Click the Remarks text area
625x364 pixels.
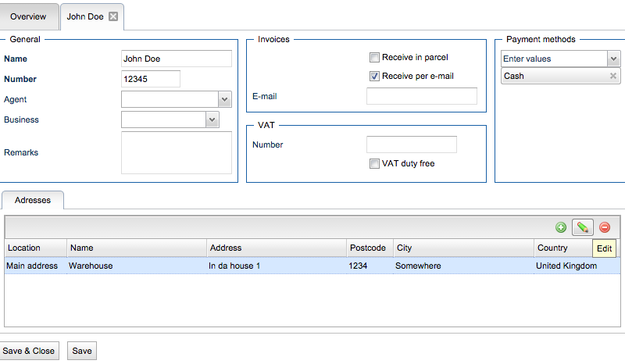point(177,152)
